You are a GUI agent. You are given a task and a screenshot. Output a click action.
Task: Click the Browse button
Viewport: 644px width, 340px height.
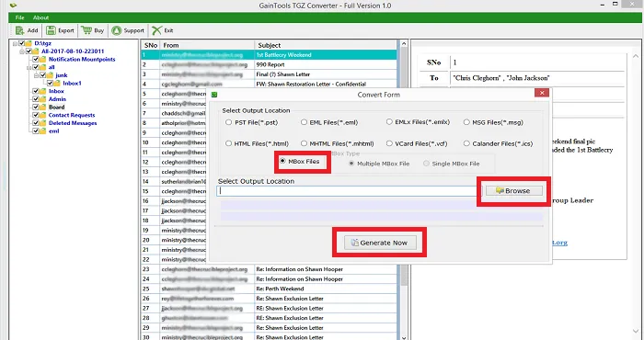513,191
